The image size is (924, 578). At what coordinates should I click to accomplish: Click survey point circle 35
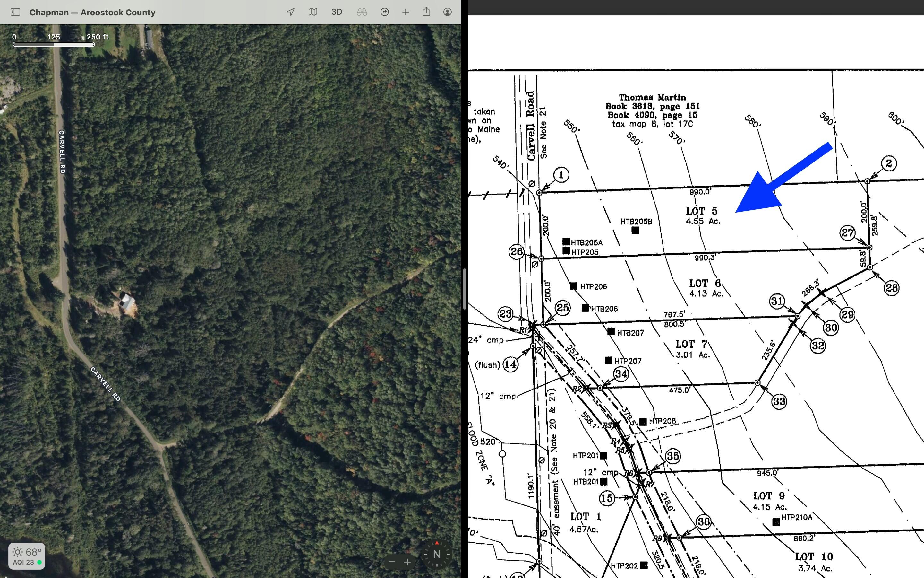[x=673, y=456]
